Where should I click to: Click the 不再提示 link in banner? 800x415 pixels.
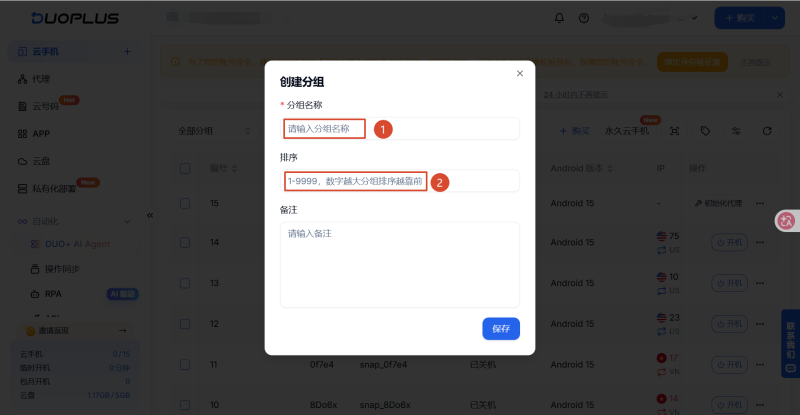pyautogui.click(x=756, y=62)
